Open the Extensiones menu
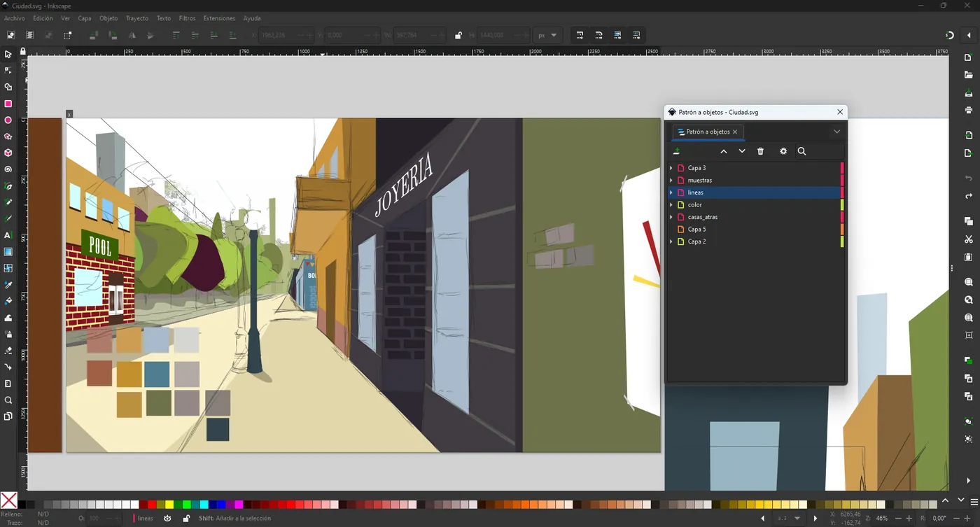Viewport: 980px width, 527px height. [x=219, y=18]
